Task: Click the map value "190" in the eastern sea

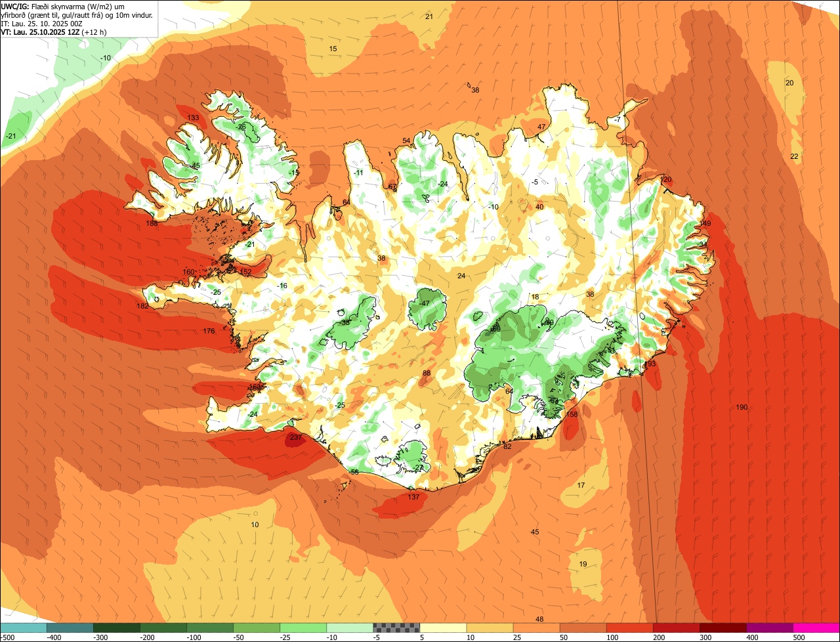Action: (x=742, y=408)
